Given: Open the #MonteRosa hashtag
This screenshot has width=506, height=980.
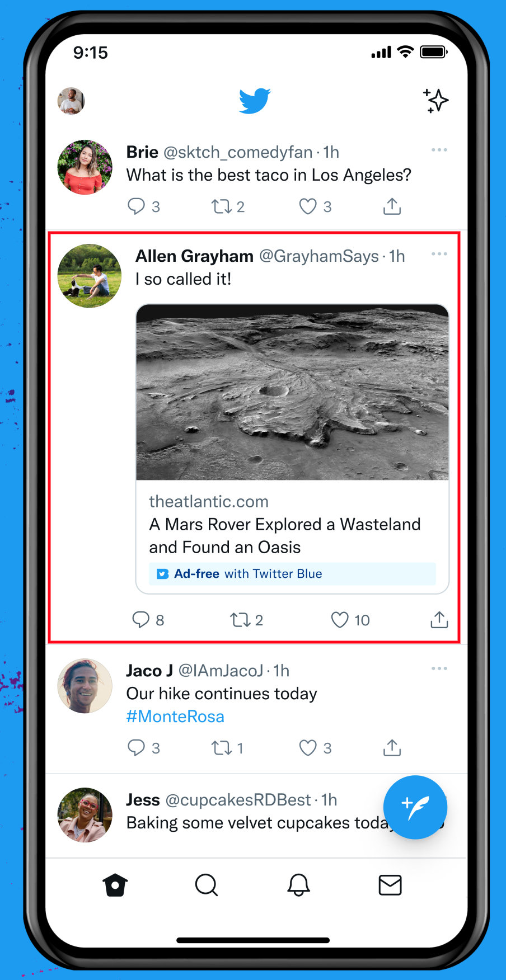Looking at the screenshot, I should pyautogui.click(x=175, y=717).
